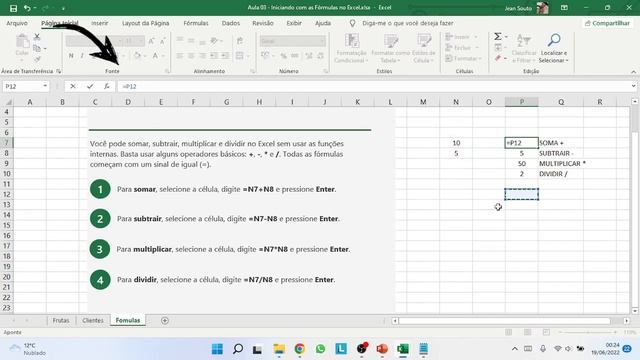The height and width of the screenshot is (360, 640).
Task: Open the number format dropdown showing Geral
Action: pyautogui.click(x=293, y=41)
